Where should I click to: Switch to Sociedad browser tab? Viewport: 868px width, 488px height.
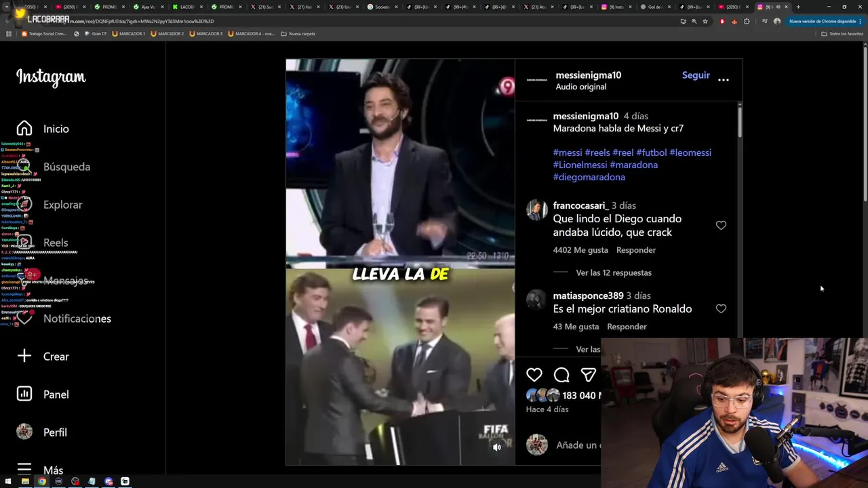383,7
